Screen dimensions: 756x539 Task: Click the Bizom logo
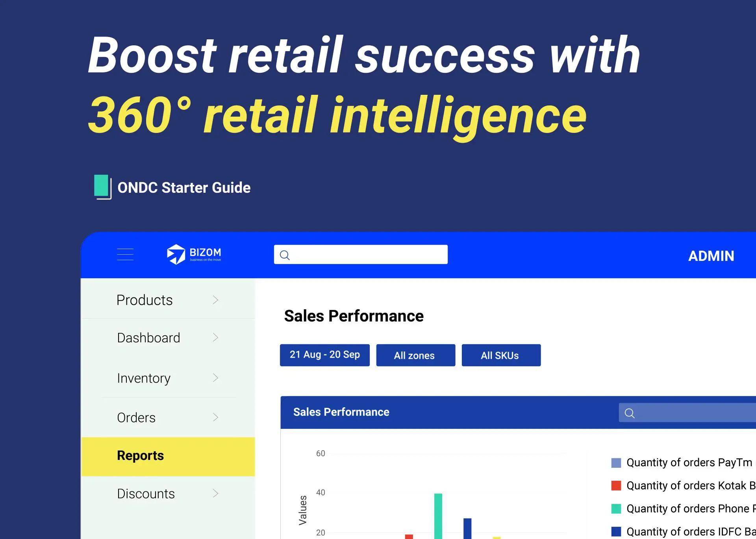(x=194, y=254)
